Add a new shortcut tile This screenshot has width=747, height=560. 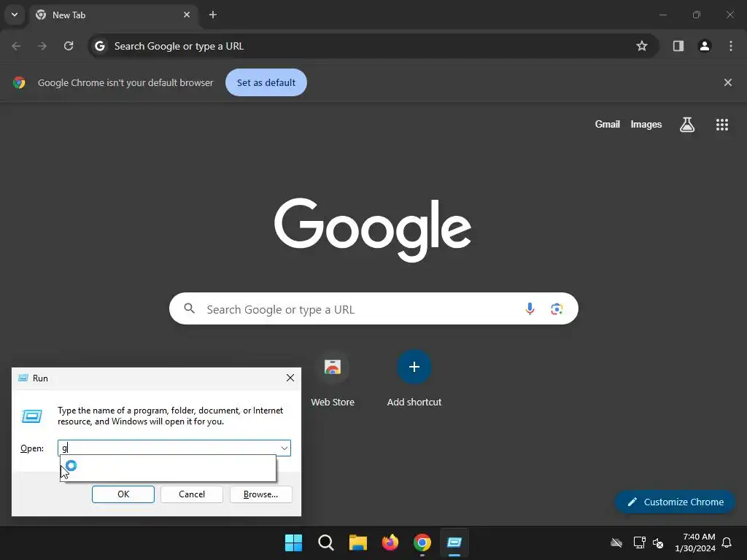[x=414, y=379]
